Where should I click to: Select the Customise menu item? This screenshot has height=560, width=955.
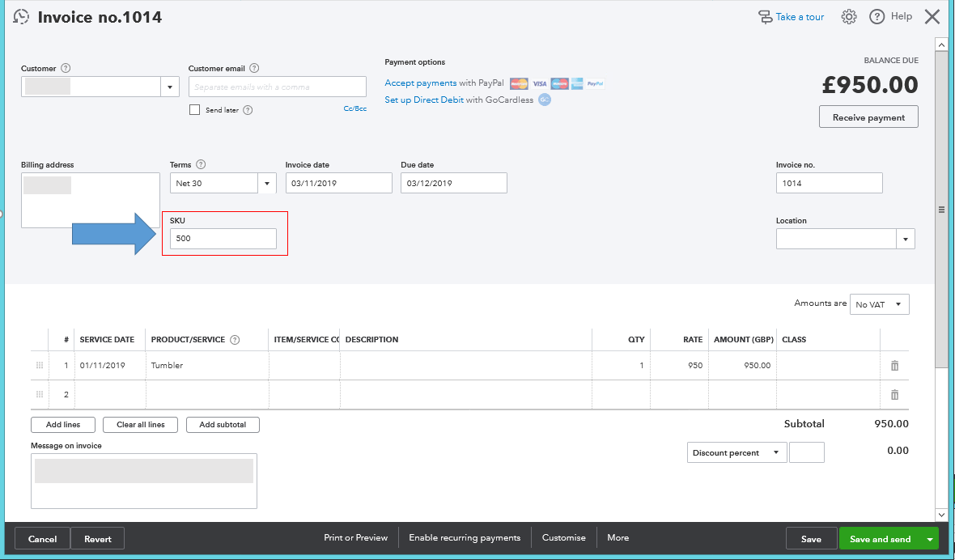[563, 537]
